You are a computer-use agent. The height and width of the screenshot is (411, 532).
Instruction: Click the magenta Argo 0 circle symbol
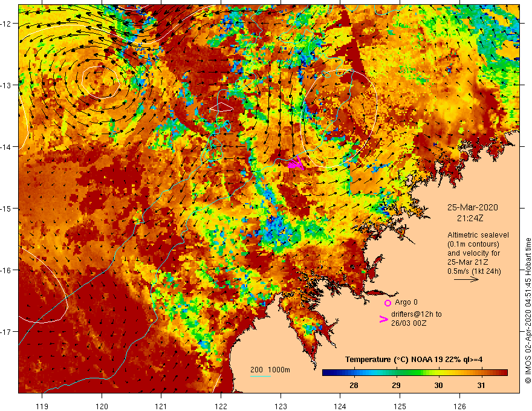click(x=388, y=303)
